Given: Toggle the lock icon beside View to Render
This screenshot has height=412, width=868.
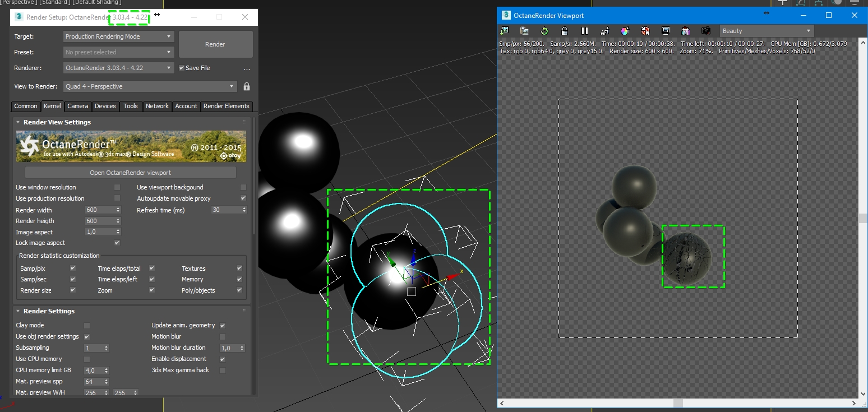Looking at the screenshot, I should click(247, 86).
